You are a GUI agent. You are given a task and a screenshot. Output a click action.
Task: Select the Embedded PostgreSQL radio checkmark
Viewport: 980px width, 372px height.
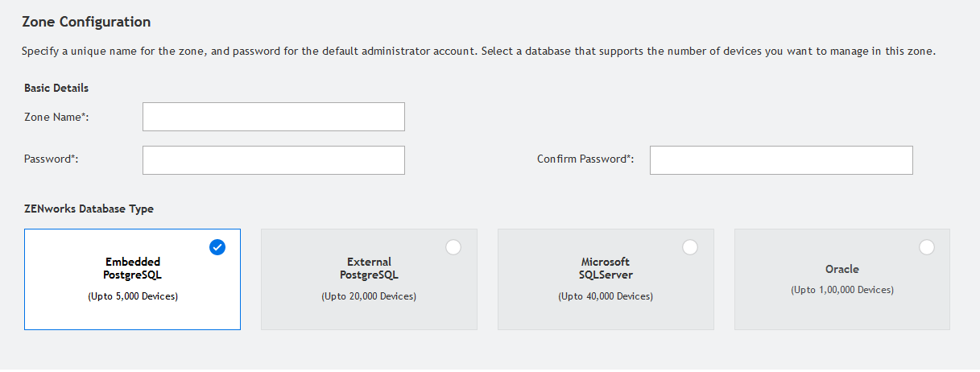[x=217, y=247]
